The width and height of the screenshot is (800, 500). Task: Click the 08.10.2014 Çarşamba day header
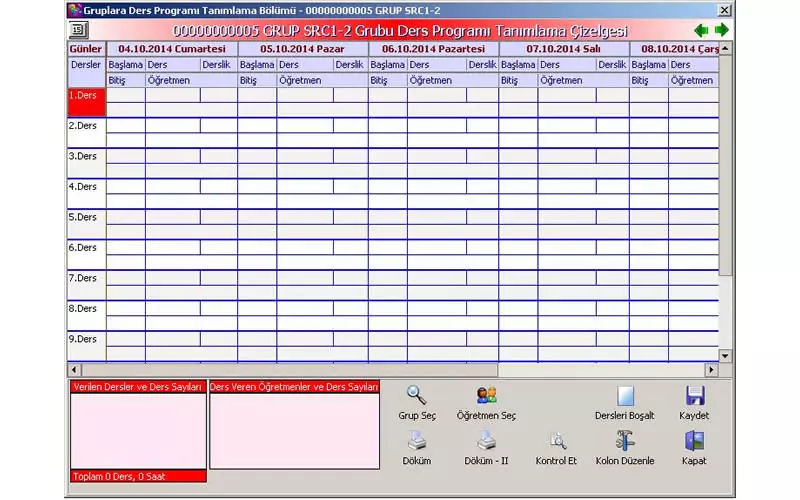pos(674,49)
